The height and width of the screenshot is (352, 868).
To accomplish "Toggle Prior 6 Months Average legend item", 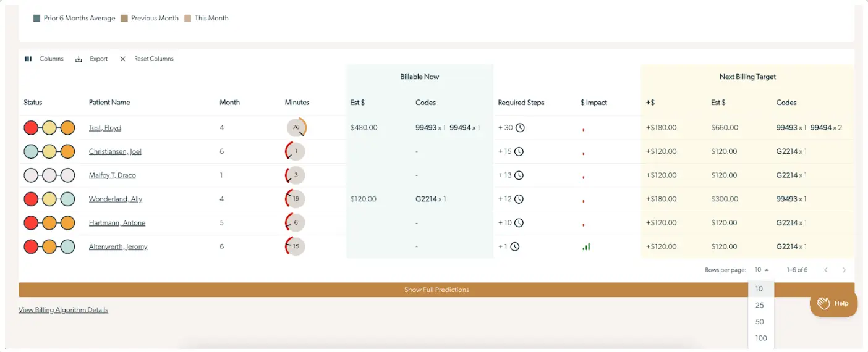I will coord(75,19).
